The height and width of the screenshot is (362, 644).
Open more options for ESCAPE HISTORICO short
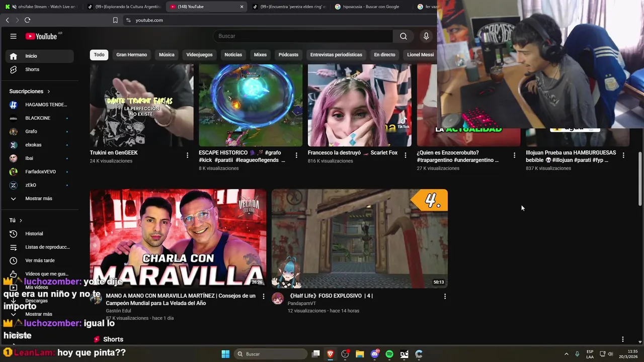tap(296, 155)
